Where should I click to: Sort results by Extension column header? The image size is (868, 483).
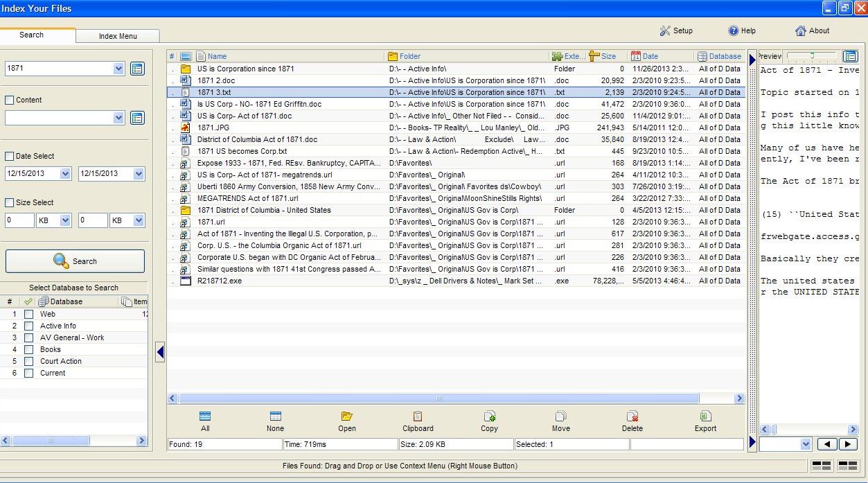pos(568,56)
